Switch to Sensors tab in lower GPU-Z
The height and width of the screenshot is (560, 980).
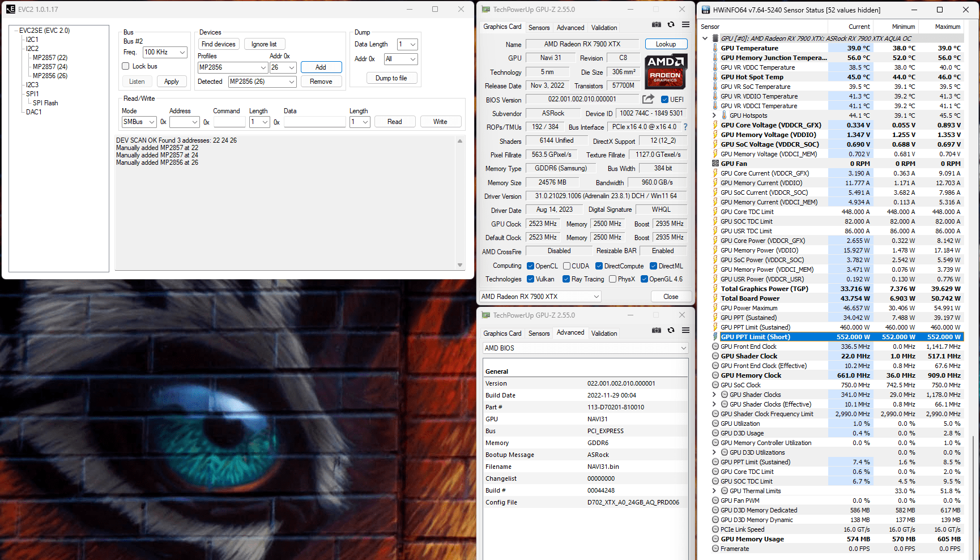539,334
